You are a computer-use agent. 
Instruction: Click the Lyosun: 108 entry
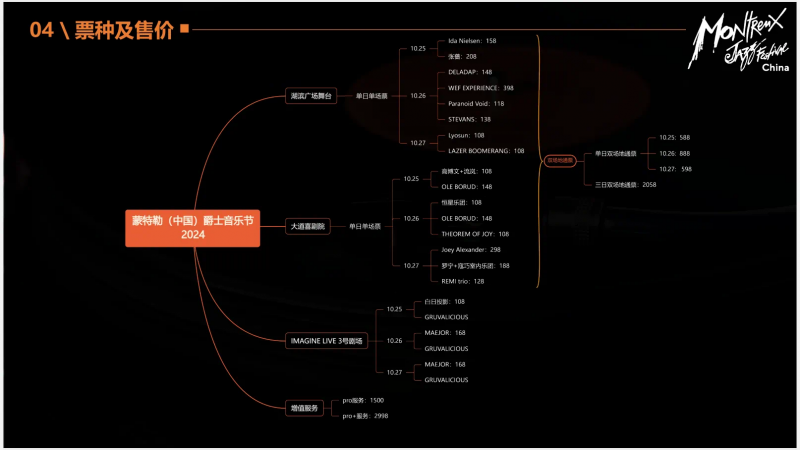(x=466, y=135)
